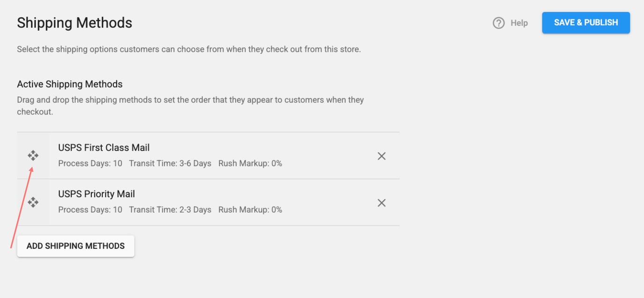Viewport: 644px width, 298px height.
Task: Grab the USPS First Class Mail drag handle
Action: click(33, 155)
